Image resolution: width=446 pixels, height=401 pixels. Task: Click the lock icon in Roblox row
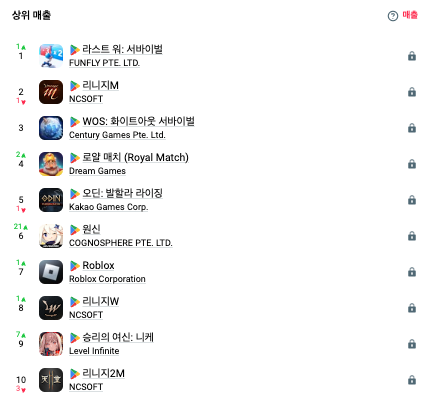pyautogui.click(x=412, y=272)
